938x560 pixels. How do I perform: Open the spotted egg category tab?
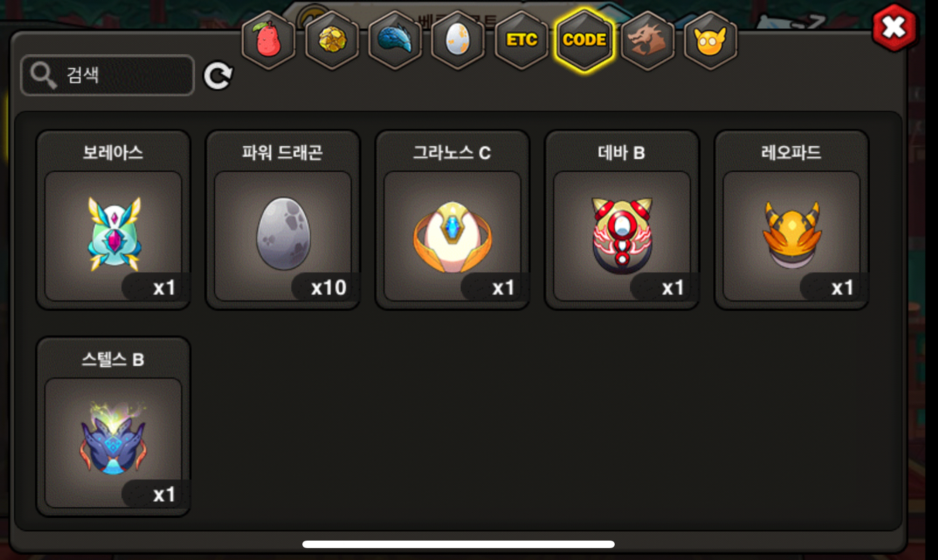coord(458,40)
